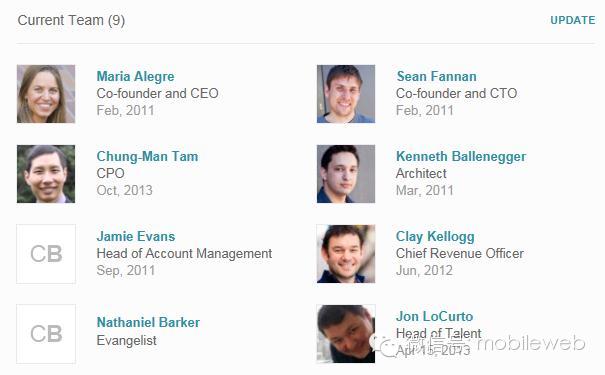Viewport: 605px width, 375px height.
Task: Click Chung-Man Tam's profile photo
Action: point(46,174)
